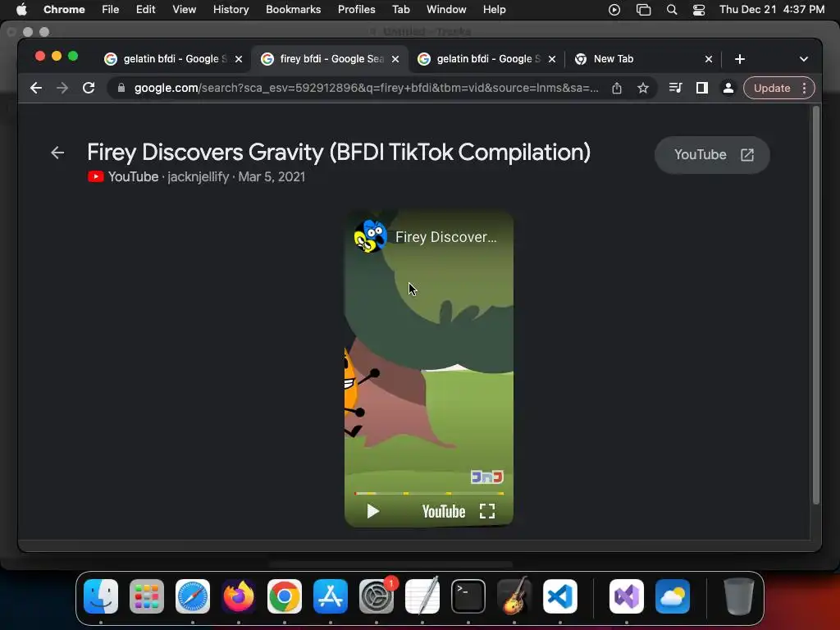The image size is (840, 630).
Task: Click the Chrome icon in the Dock
Action: (285, 596)
